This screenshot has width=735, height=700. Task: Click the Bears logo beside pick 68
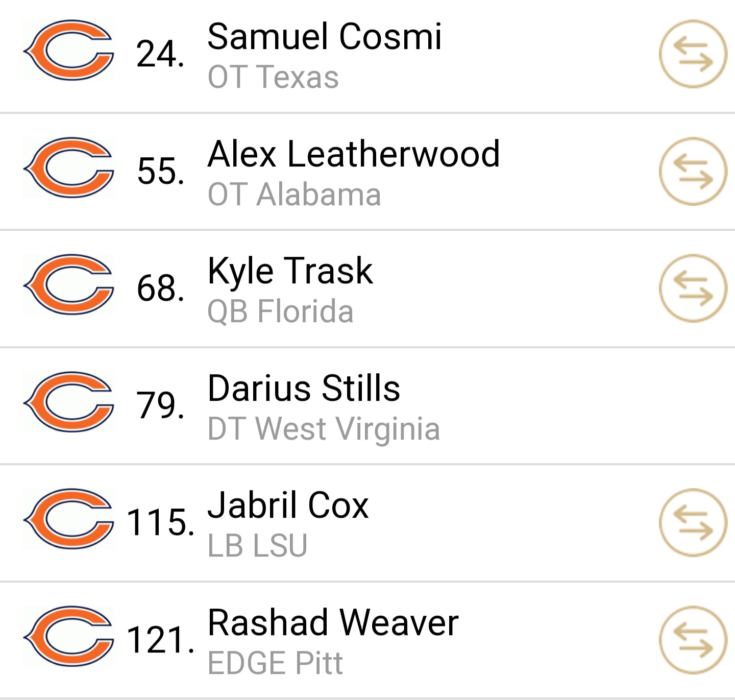[x=69, y=284]
